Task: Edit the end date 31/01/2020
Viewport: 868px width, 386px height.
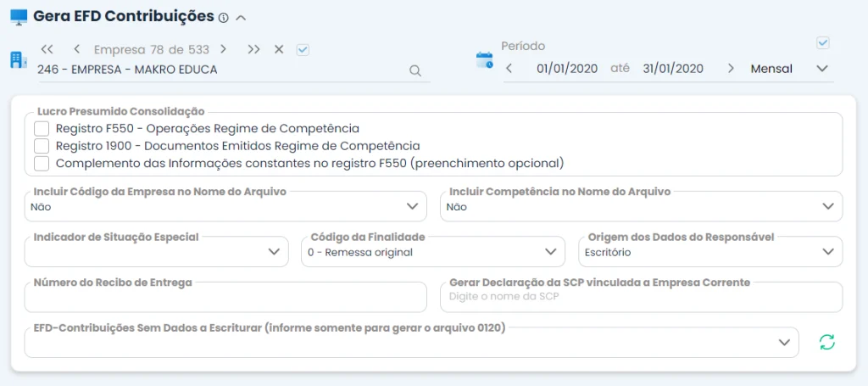Action: coord(673,69)
